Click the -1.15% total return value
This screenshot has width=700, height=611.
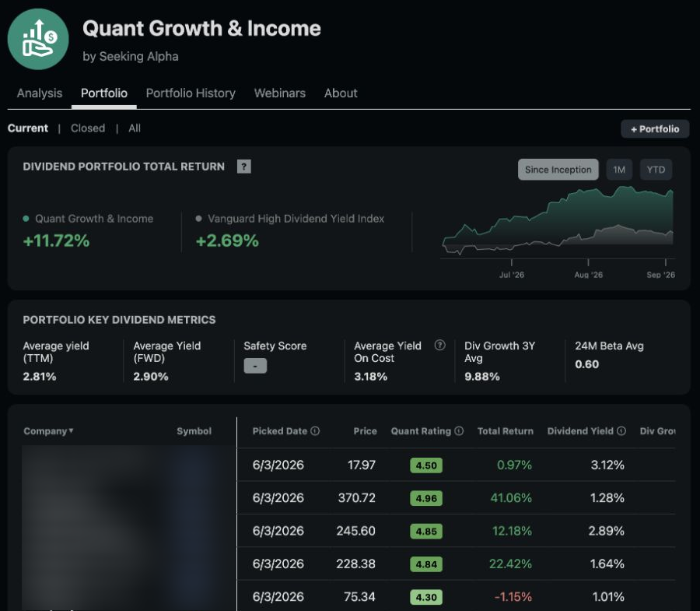(x=513, y=597)
